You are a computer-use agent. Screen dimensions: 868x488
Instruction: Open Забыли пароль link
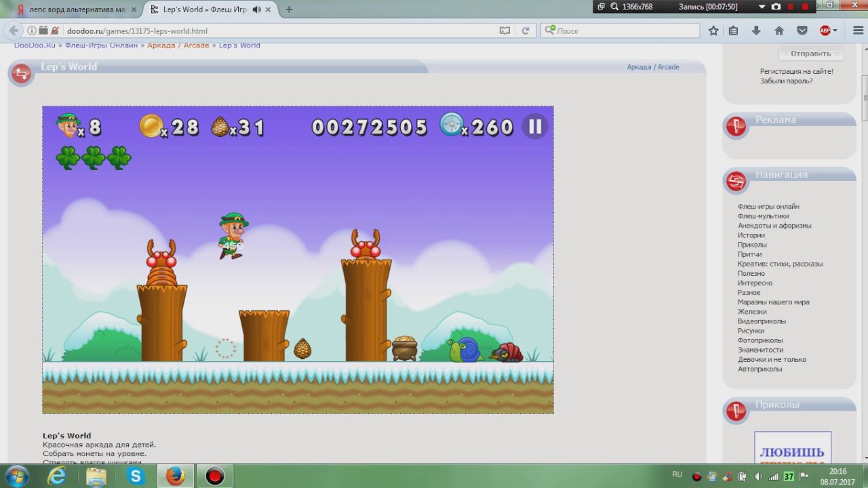coord(787,81)
